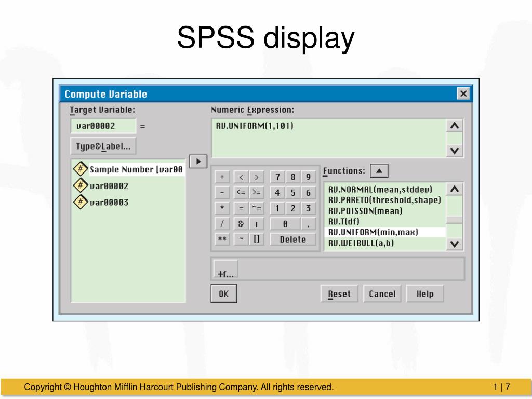Click the Target Variable input field

pyautogui.click(x=103, y=126)
